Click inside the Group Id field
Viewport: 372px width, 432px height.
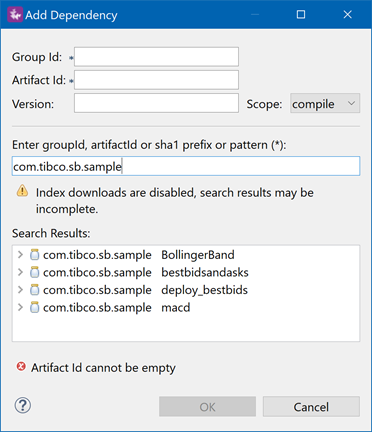click(156, 57)
